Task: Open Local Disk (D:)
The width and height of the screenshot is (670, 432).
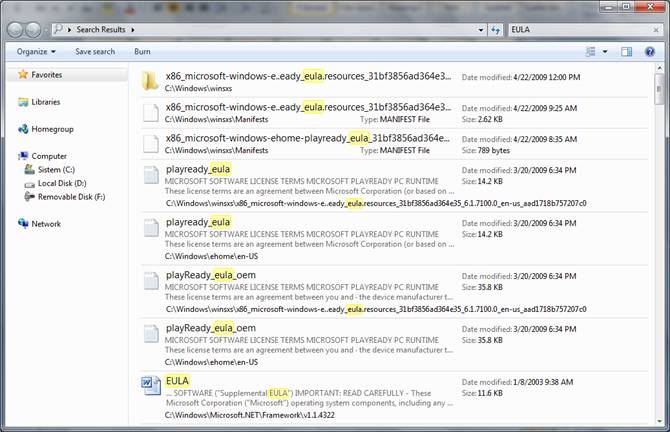Action: pos(62,183)
